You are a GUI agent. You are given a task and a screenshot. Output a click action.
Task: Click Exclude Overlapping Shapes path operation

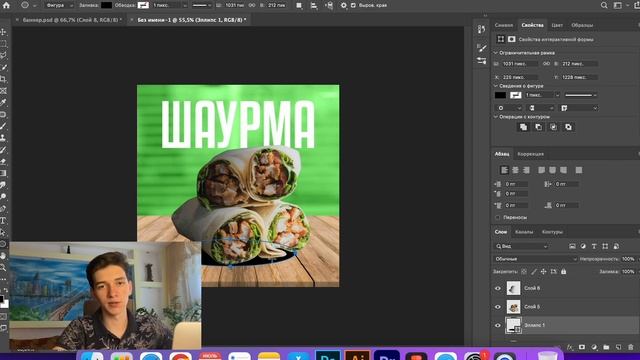click(x=568, y=127)
